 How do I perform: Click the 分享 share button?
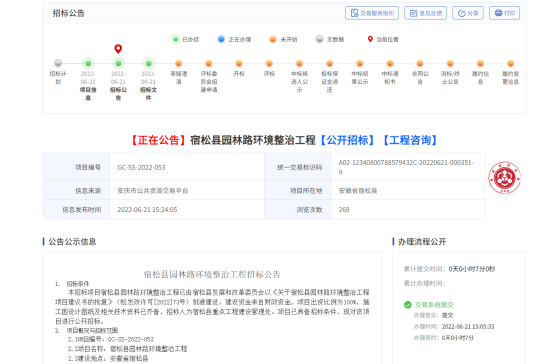(x=468, y=13)
